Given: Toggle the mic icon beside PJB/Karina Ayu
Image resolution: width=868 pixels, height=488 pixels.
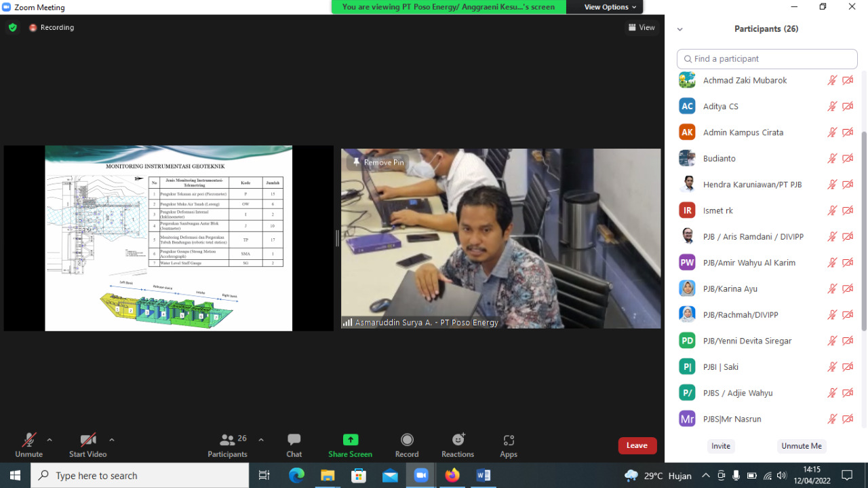Looking at the screenshot, I should click(x=832, y=288).
